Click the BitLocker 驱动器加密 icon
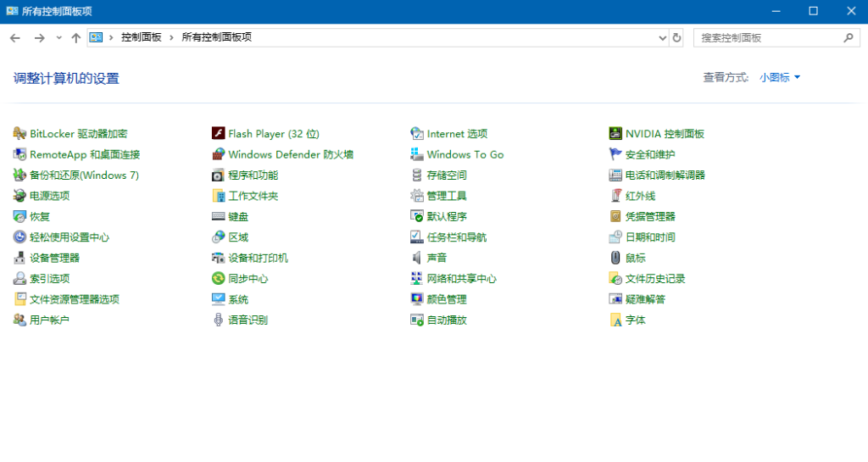This screenshot has width=868, height=462. tap(19, 133)
